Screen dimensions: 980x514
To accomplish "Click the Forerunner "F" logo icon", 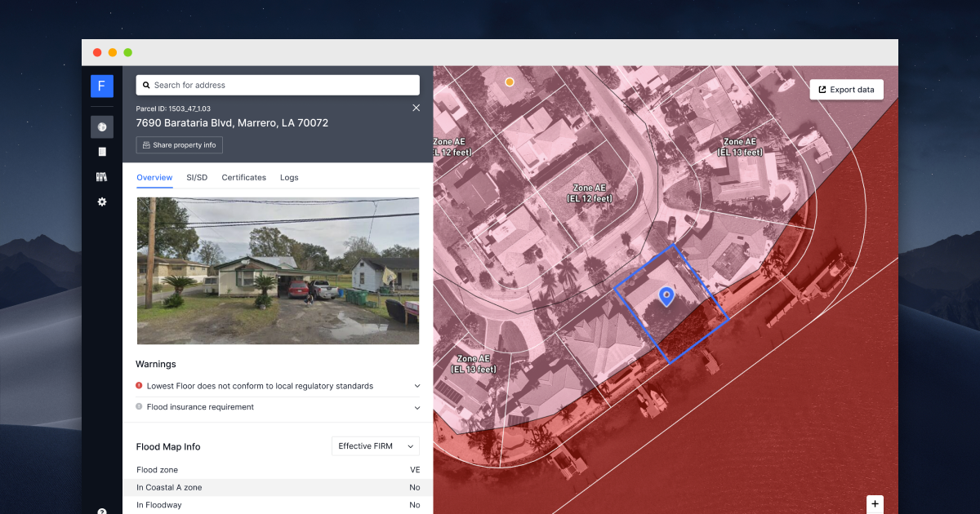I will pos(101,86).
